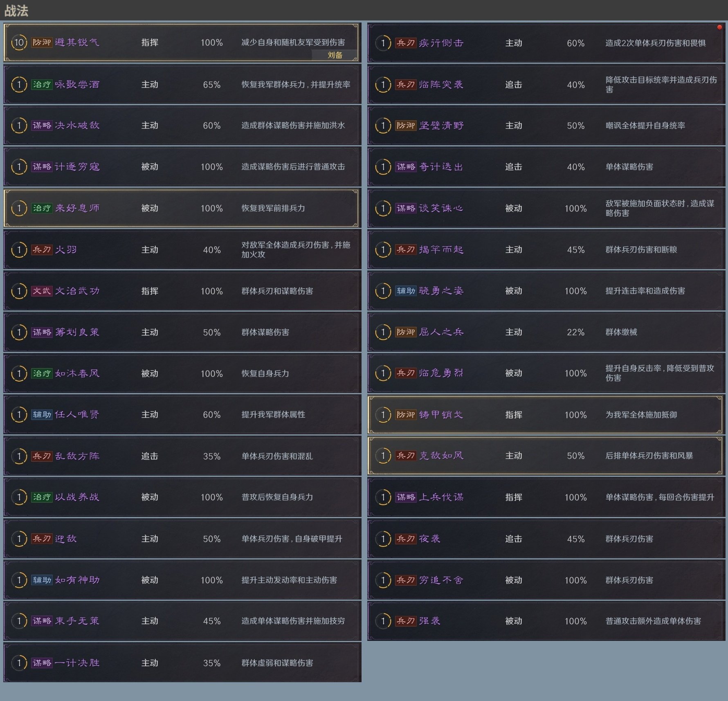The width and height of the screenshot is (728, 701).
Task: Click the 治疗 tag icon beside 如沐春风
Action: point(42,374)
